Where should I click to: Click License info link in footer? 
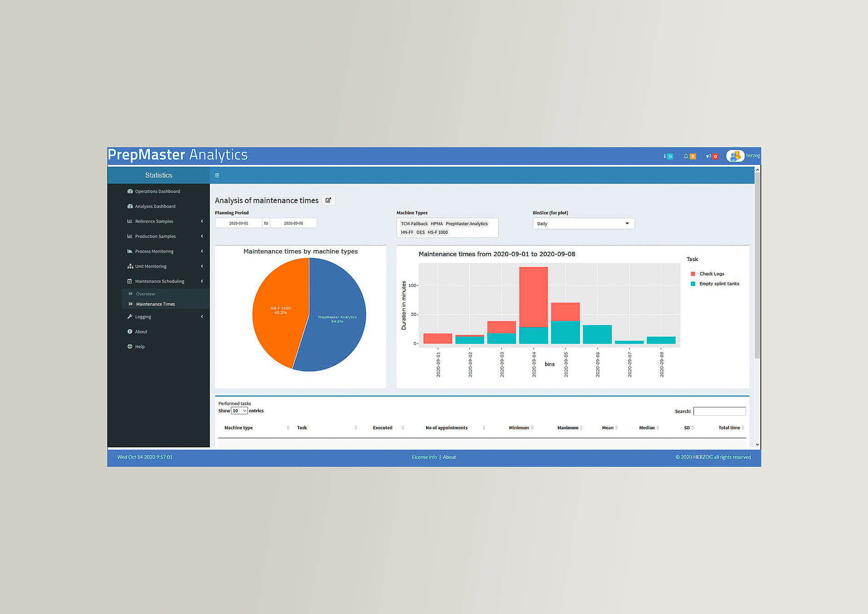(x=425, y=457)
